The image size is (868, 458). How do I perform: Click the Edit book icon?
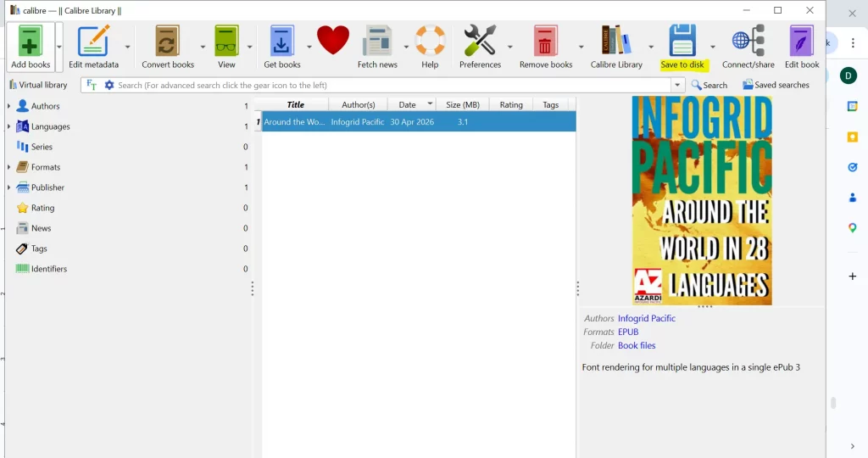[x=801, y=41]
